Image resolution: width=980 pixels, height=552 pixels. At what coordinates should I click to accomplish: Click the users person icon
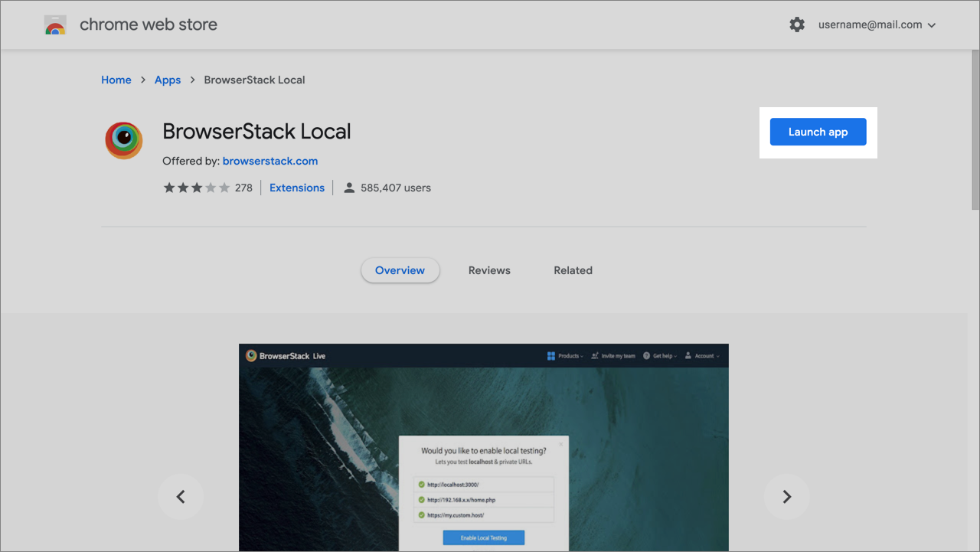pyautogui.click(x=349, y=188)
